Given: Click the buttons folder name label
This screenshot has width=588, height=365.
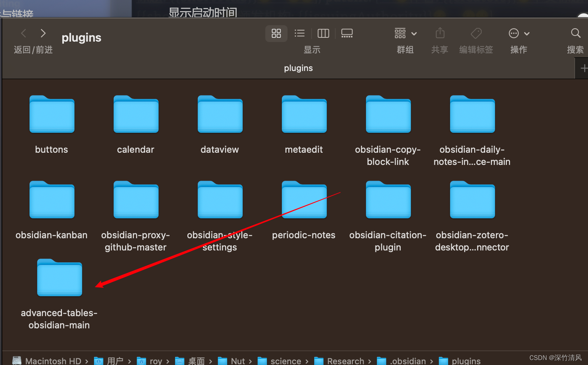Looking at the screenshot, I should (52, 150).
